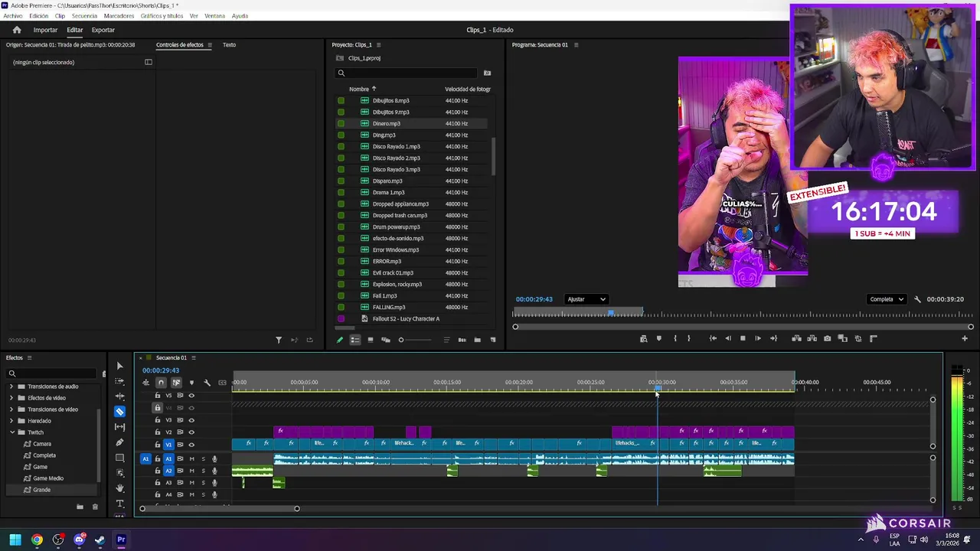The width and height of the screenshot is (980, 551).
Task: Click the Home icon in the top bar
Action: tap(16, 30)
